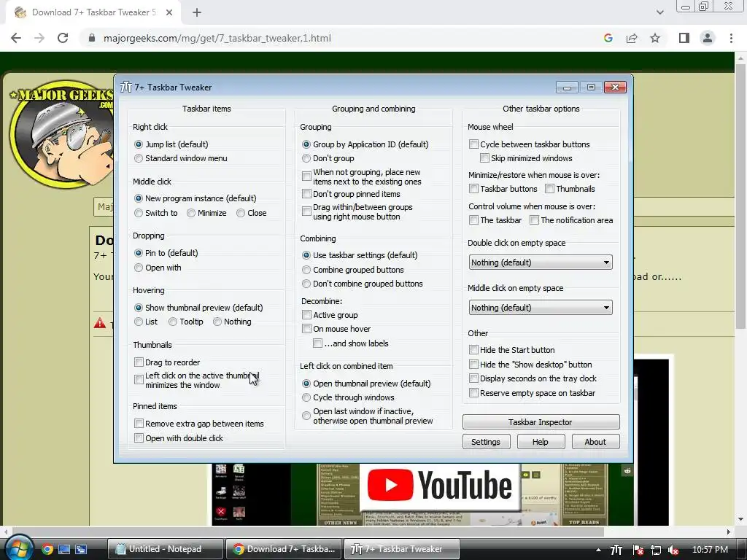Screen dimensions: 747x560
Task: Switch to Untitled - Notepad taskbar button
Action: click(166, 549)
